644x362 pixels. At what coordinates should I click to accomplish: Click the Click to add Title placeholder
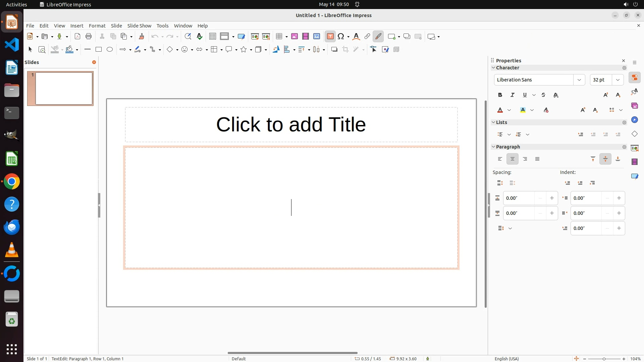click(291, 125)
